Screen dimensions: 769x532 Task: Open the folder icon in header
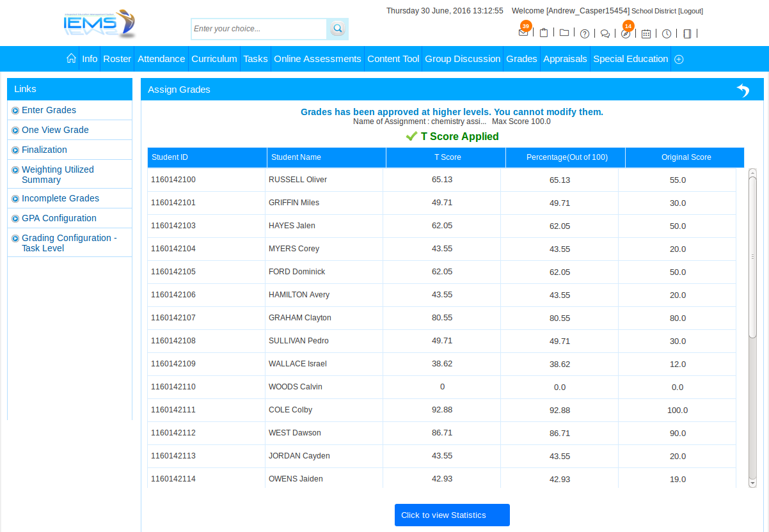click(x=564, y=33)
